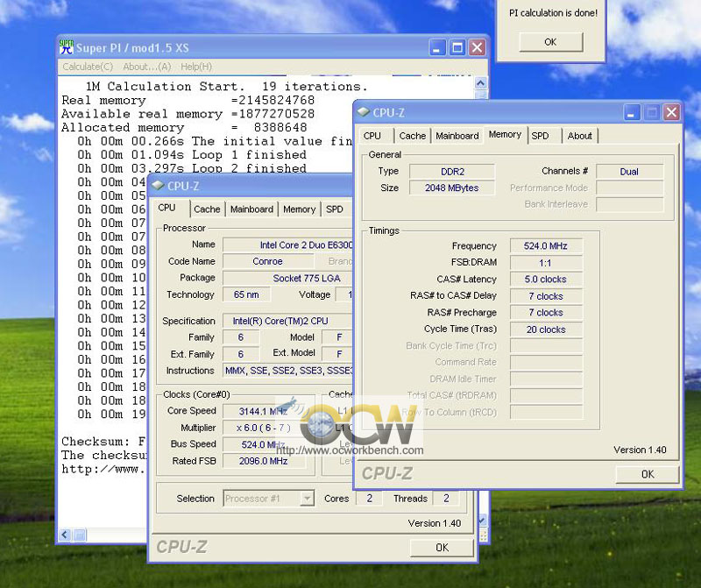Open the About...(A) menu in Super PI

point(147,67)
